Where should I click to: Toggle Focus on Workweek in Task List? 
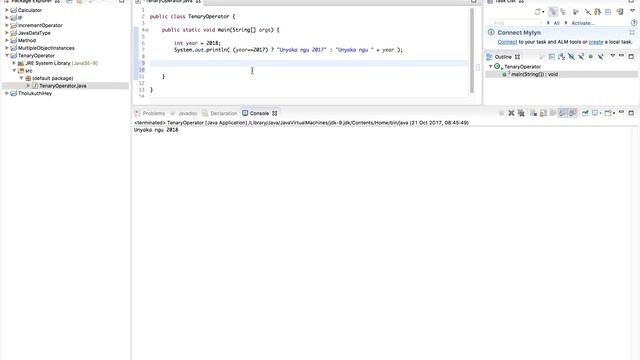pyautogui.click(x=576, y=12)
